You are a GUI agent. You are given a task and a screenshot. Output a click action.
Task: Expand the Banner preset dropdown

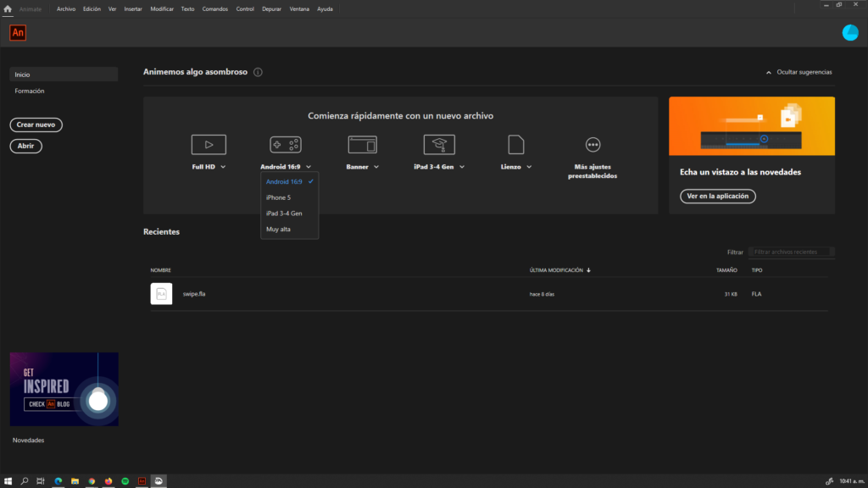pyautogui.click(x=376, y=167)
